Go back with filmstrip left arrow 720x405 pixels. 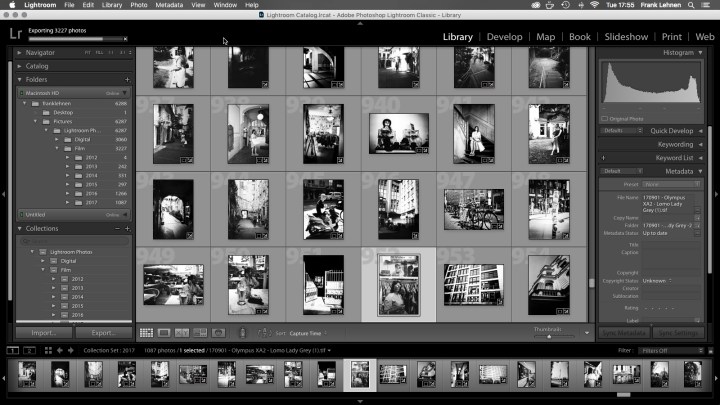coord(59,350)
